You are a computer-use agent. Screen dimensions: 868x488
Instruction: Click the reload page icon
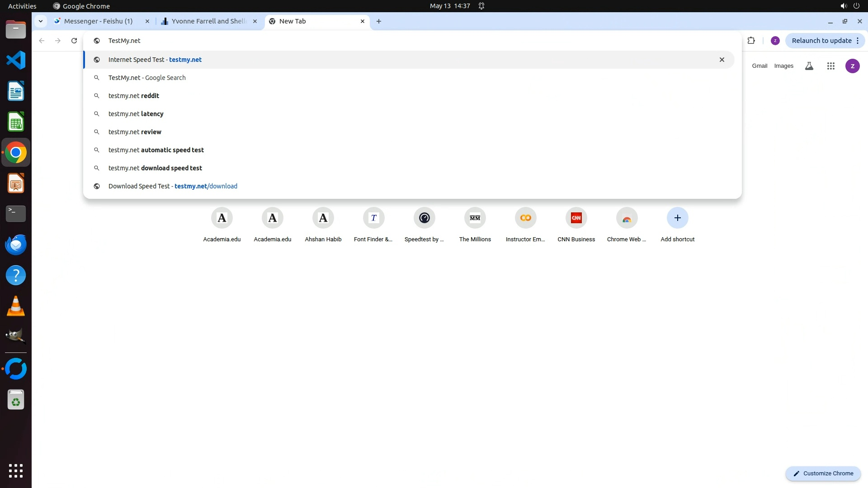pos(74,41)
